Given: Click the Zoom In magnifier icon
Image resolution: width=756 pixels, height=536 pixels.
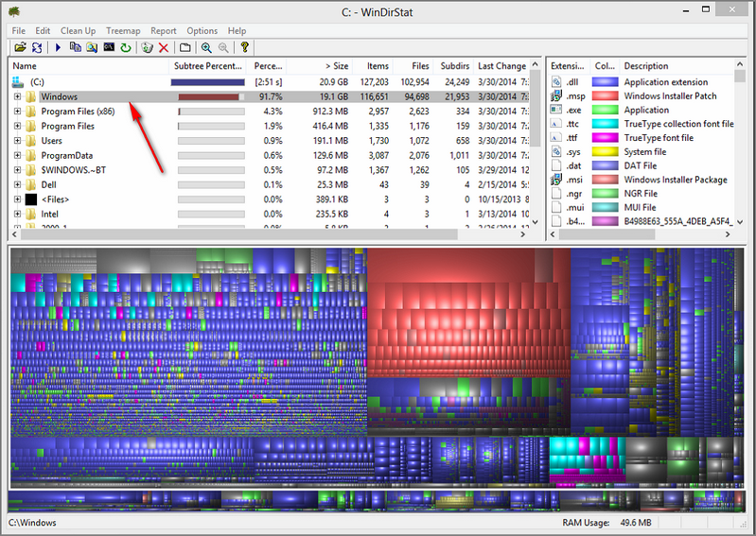Looking at the screenshot, I should tap(206, 47).
